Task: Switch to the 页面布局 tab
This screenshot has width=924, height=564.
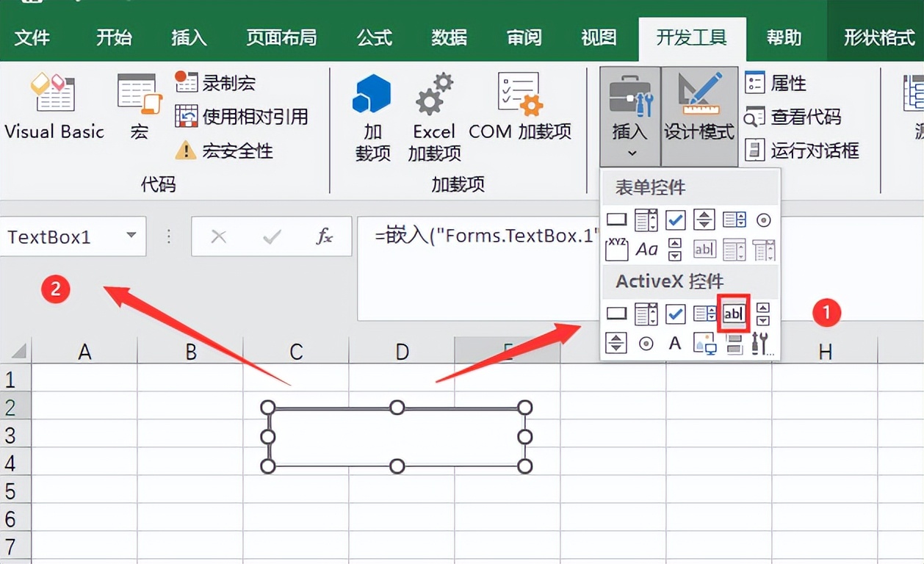Action: (281, 37)
